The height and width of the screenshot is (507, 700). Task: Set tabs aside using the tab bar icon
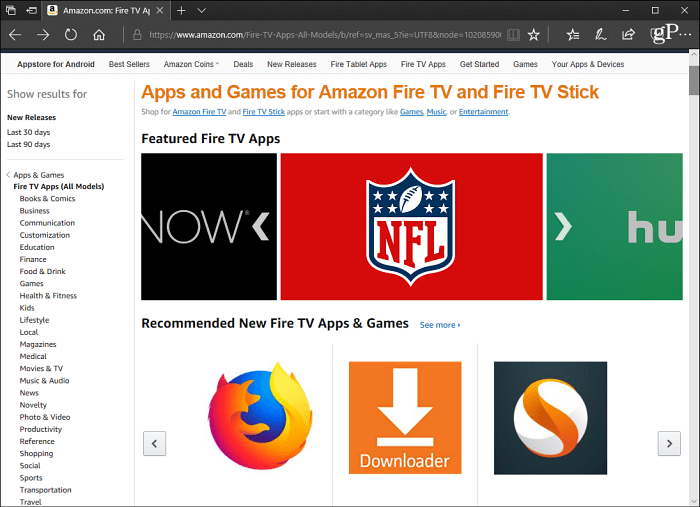(32, 10)
